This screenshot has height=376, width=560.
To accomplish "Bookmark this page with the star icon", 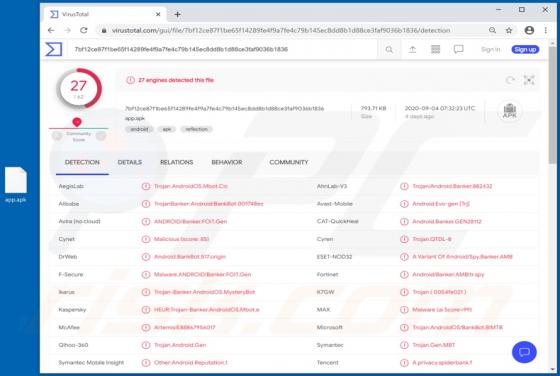I will click(509, 30).
